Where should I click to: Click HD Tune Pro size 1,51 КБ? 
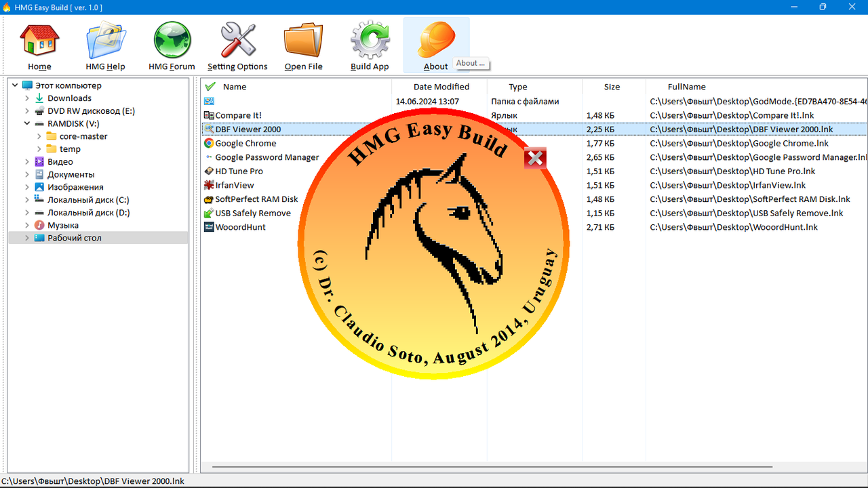[x=600, y=171]
